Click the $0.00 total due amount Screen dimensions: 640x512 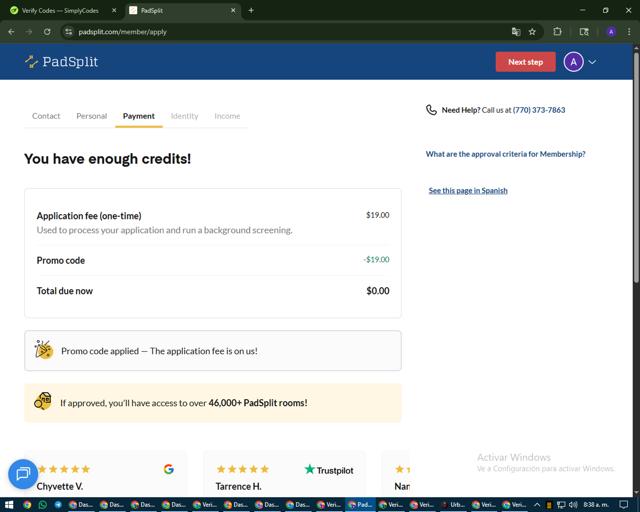[378, 291]
